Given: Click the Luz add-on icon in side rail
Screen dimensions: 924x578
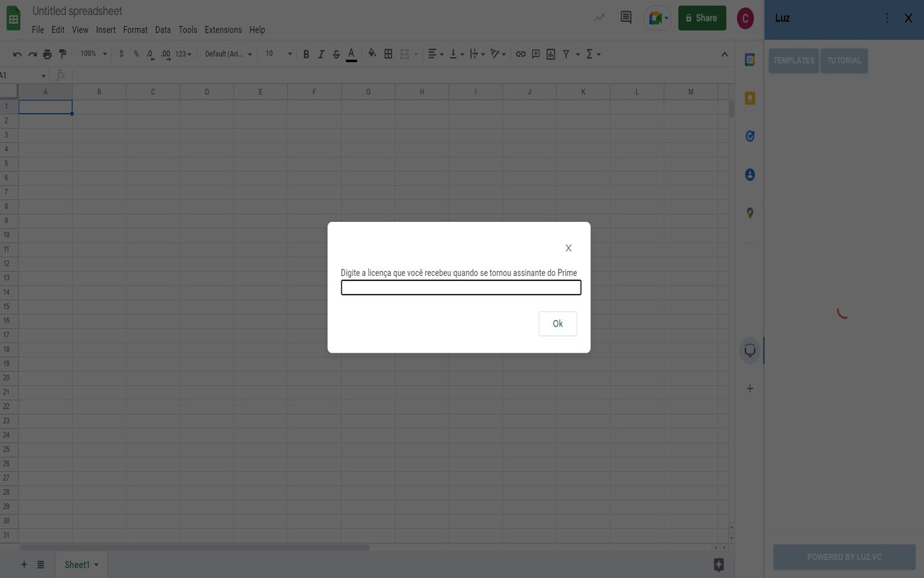Looking at the screenshot, I should (x=750, y=350).
